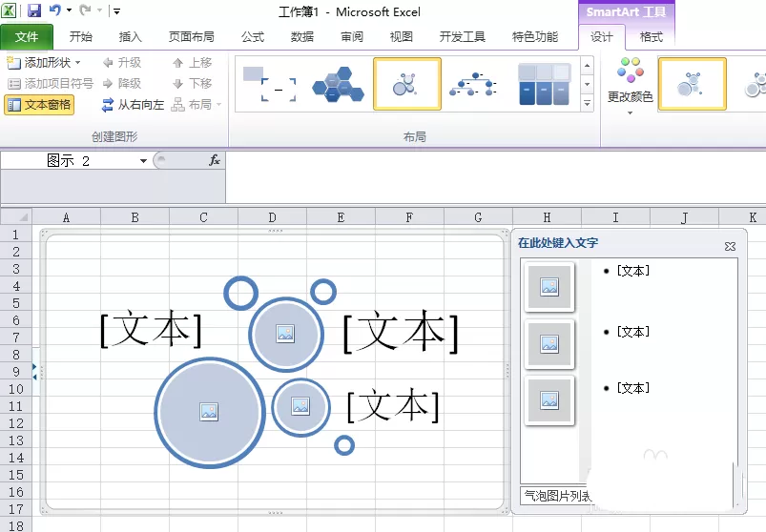The height and width of the screenshot is (532, 766).
Task: Expand the 添加形状 dropdown arrow
Action: (78, 63)
